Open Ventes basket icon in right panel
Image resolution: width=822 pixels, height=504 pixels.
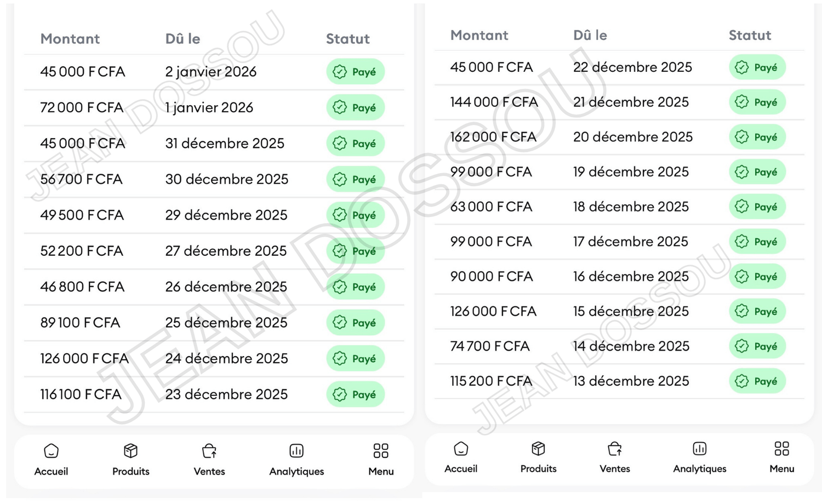tap(615, 449)
